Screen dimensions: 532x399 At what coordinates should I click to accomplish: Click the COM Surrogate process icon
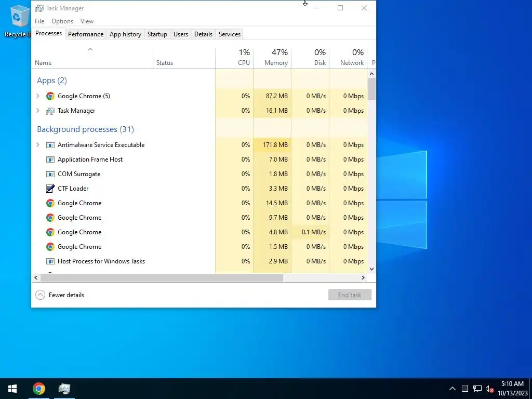pos(50,174)
